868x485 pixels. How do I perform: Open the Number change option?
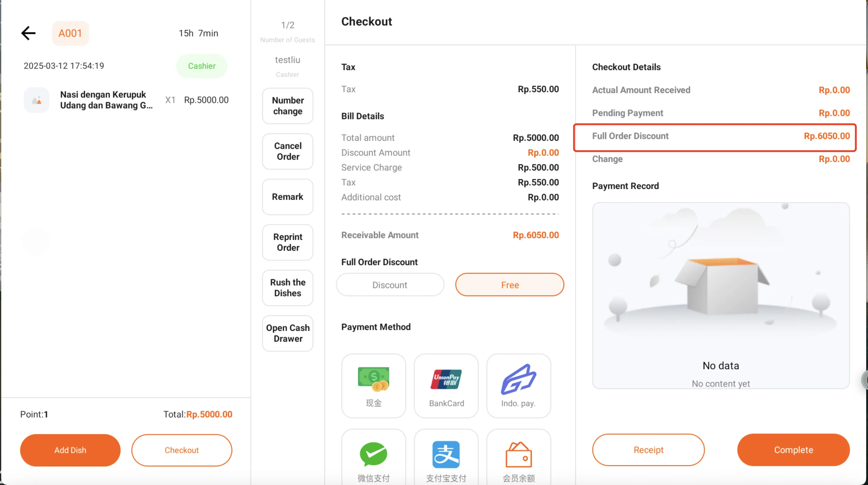288,106
